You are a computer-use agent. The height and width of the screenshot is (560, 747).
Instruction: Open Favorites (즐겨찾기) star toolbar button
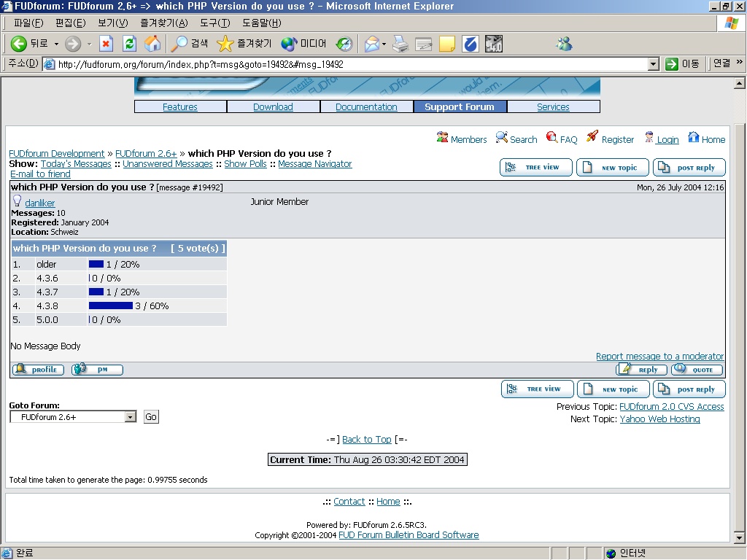pos(244,44)
